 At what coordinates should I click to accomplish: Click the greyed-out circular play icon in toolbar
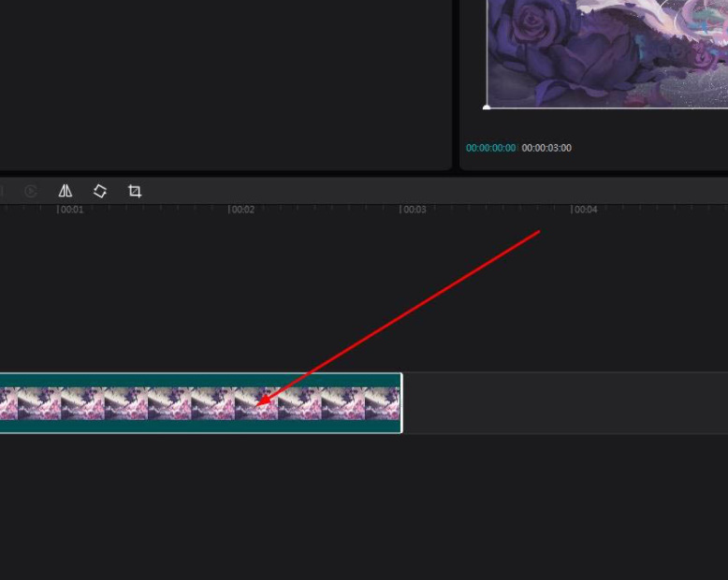[31, 191]
